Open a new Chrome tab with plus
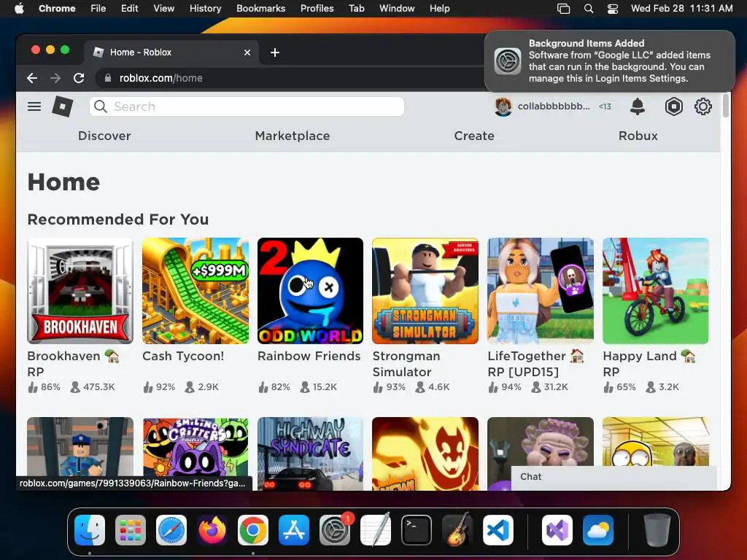747x560 pixels. tap(275, 52)
